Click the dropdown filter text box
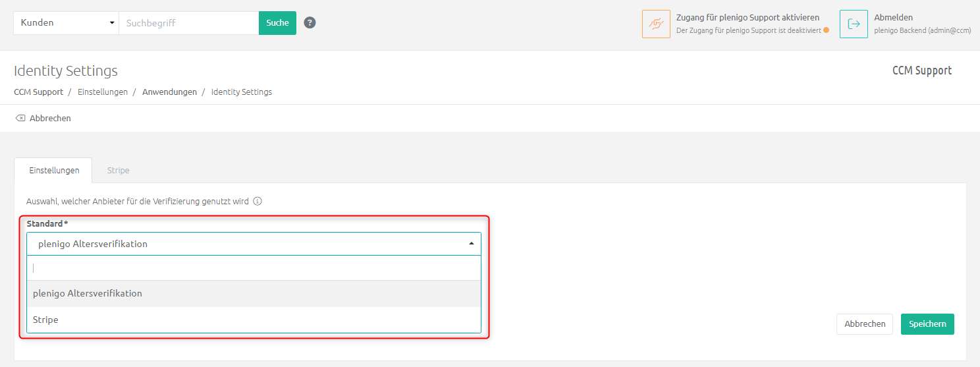Image resolution: width=980 pixels, height=367 pixels. (254, 268)
